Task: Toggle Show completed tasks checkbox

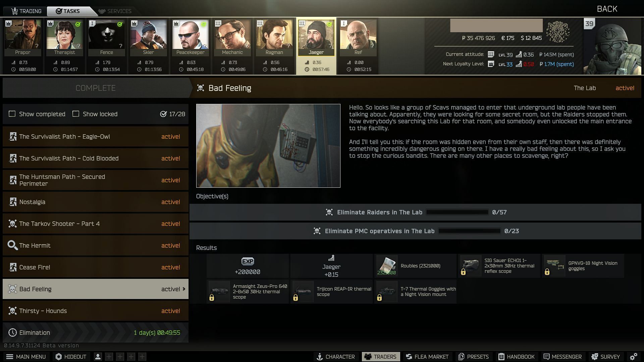Action: [12, 114]
